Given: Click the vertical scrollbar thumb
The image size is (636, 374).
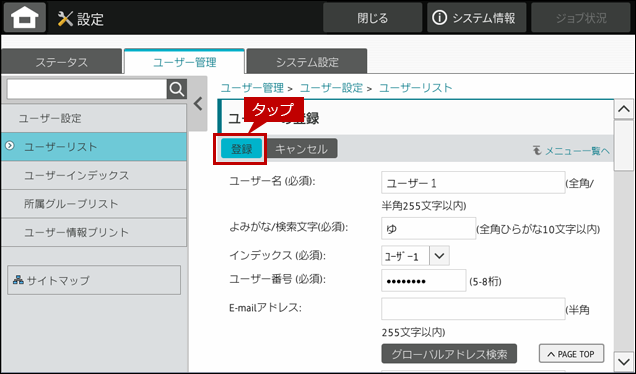Looking at the screenshot, I should coord(623,146).
